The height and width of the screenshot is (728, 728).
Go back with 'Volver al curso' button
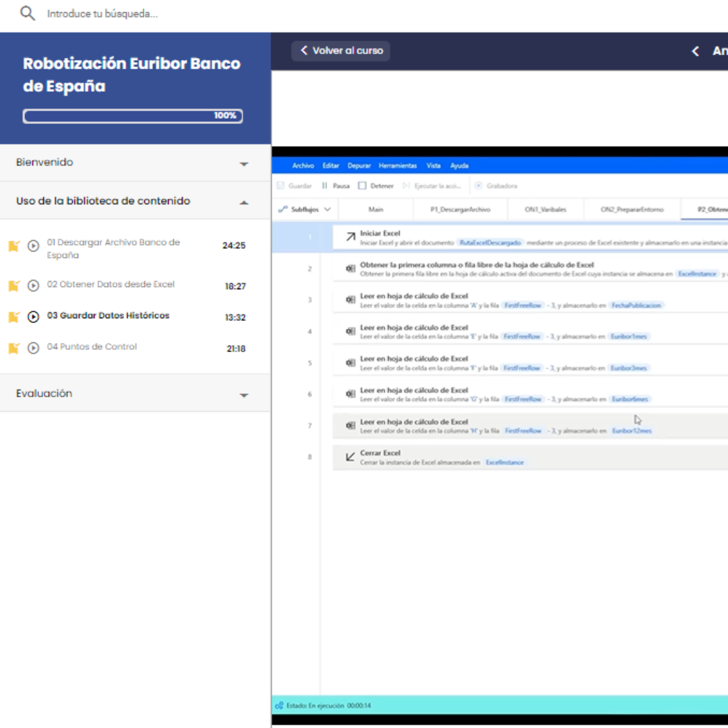341,51
